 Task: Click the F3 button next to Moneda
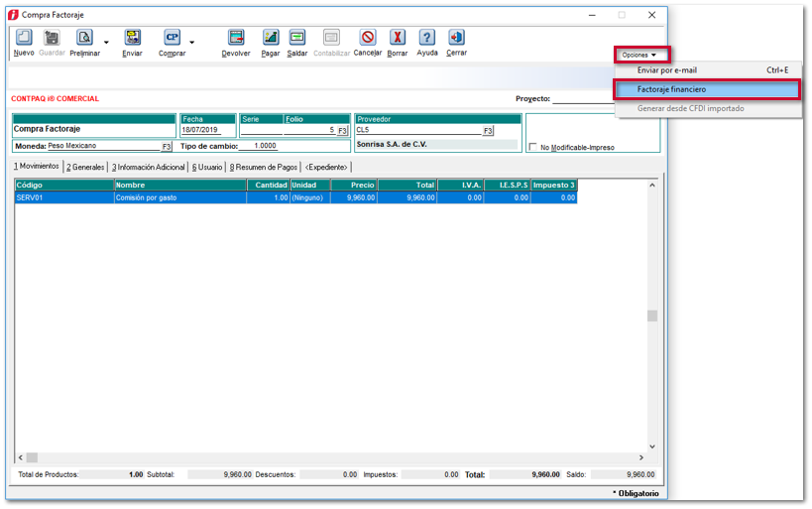coord(167,147)
